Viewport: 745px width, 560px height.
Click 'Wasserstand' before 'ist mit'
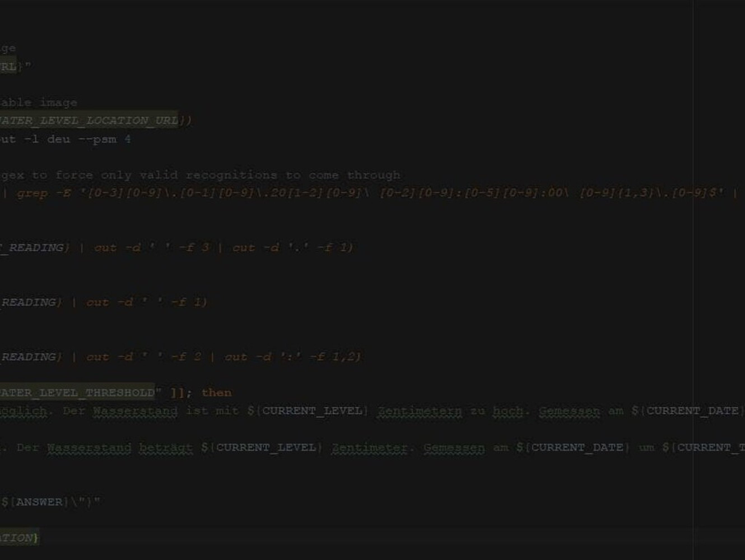click(x=135, y=411)
